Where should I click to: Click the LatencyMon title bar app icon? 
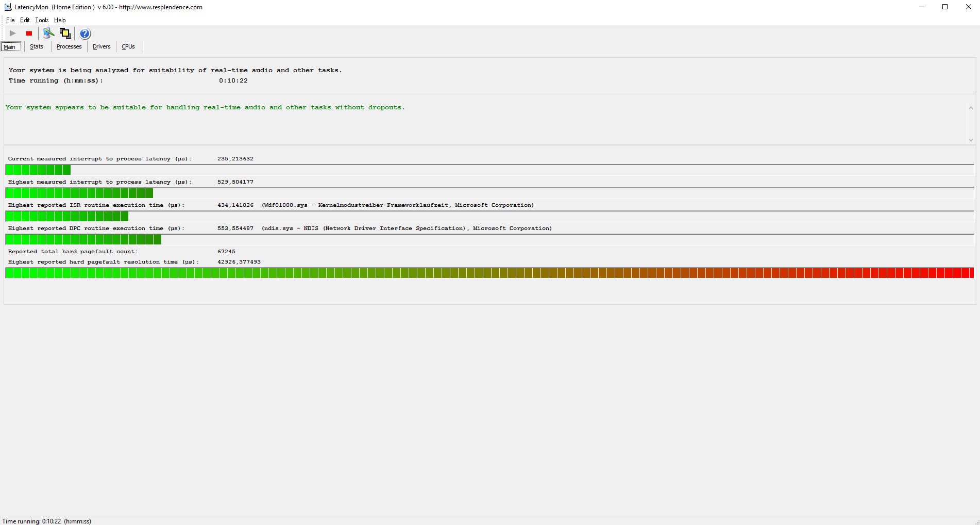click(x=8, y=7)
